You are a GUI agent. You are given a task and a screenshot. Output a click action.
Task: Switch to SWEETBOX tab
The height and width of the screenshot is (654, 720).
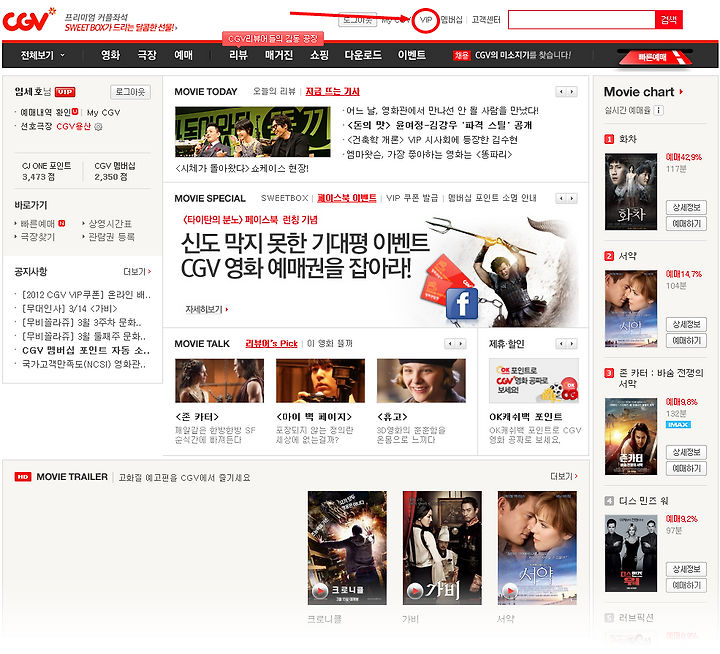click(x=284, y=198)
